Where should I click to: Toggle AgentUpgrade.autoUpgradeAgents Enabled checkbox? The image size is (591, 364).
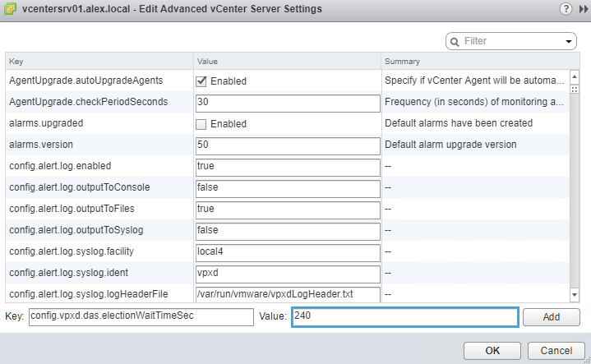pos(201,81)
